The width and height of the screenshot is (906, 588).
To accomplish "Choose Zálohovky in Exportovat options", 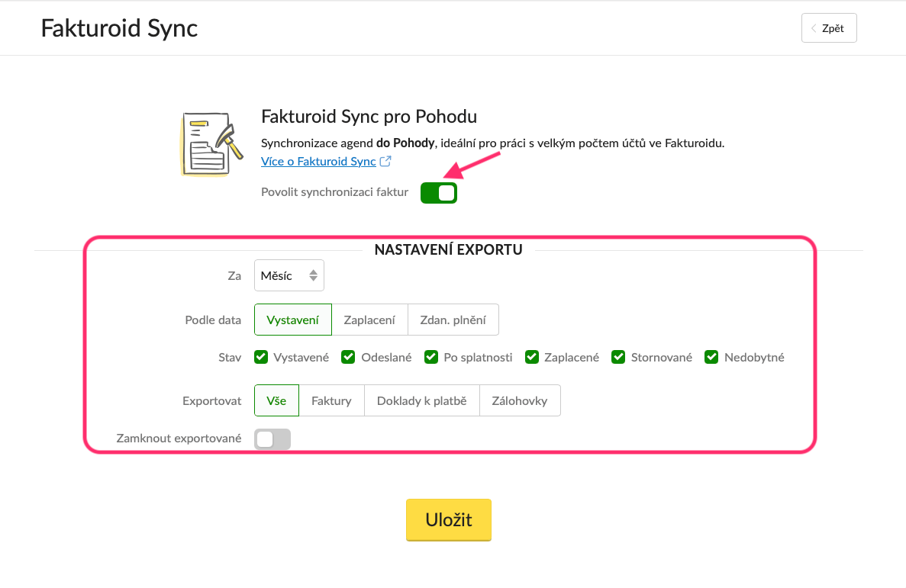I will click(x=520, y=400).
